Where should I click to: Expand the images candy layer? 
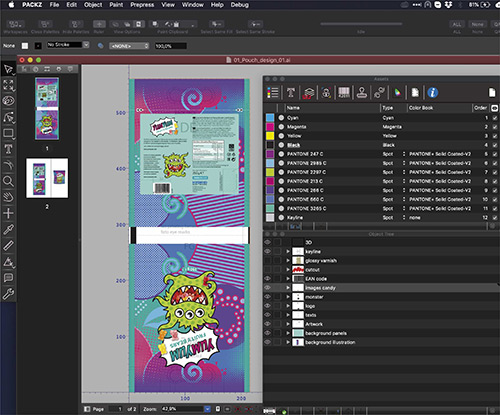point(288,288)
